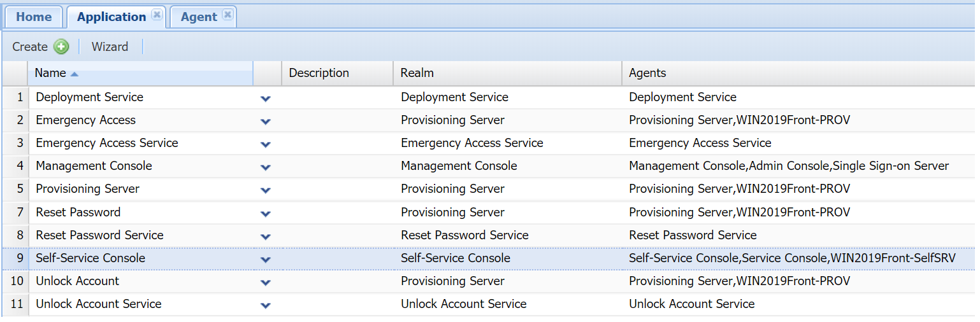Close the Application tab

(157, 15)
